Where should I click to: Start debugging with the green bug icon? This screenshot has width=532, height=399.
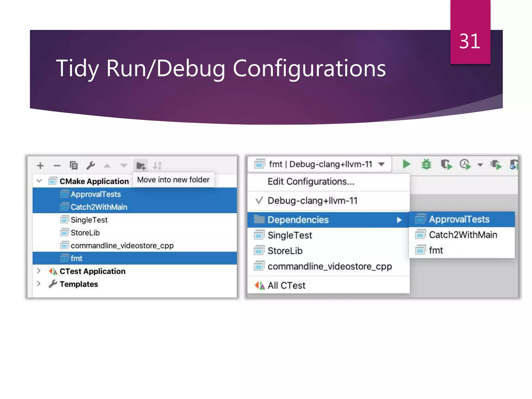pyautogui.click(x=426, y=164)
